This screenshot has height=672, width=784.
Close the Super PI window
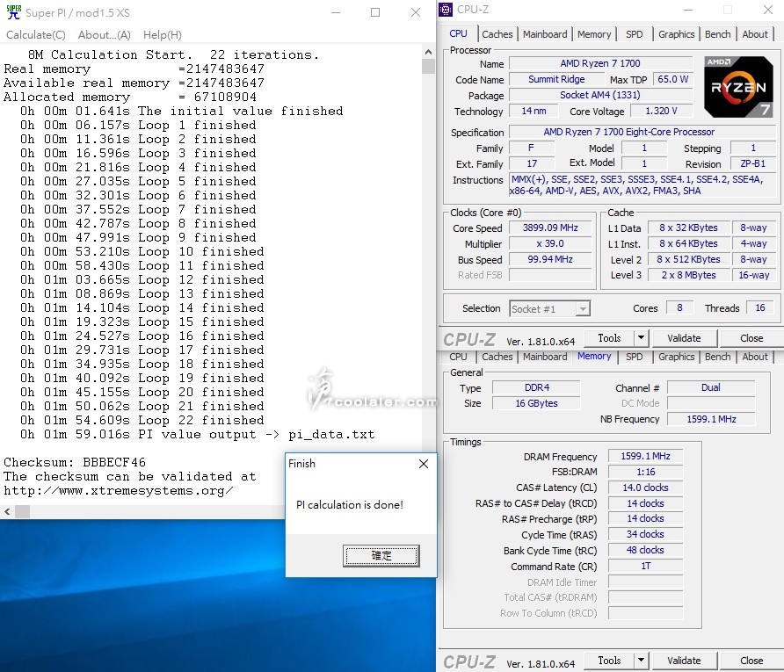coord(416,12)
